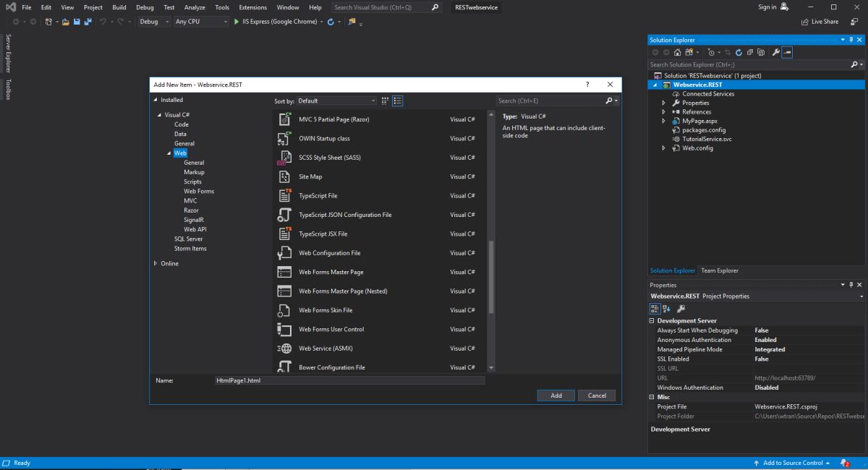
Task: Click the template list vertical scrollbar
Action: click(x=492, y=277)
